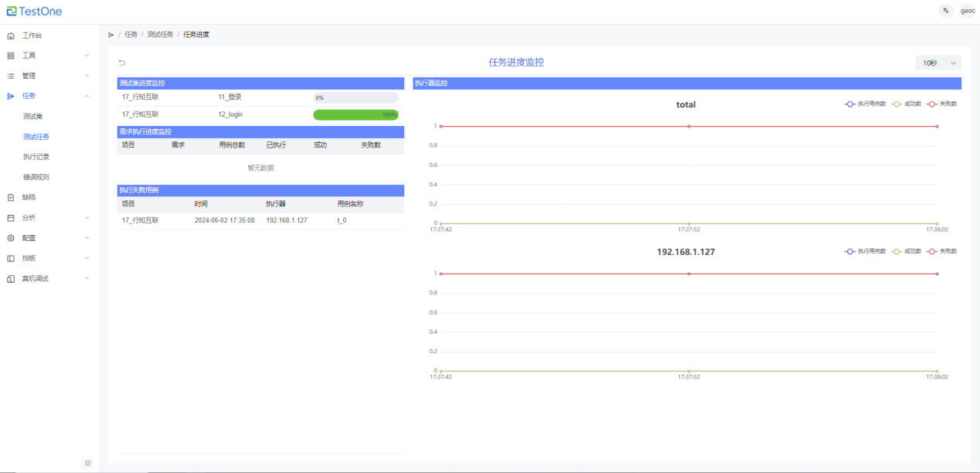Click the 管理 list icon in sidebar
Image resolution: width=980 pixels, height=473 pixels.
tap(11, 76)
